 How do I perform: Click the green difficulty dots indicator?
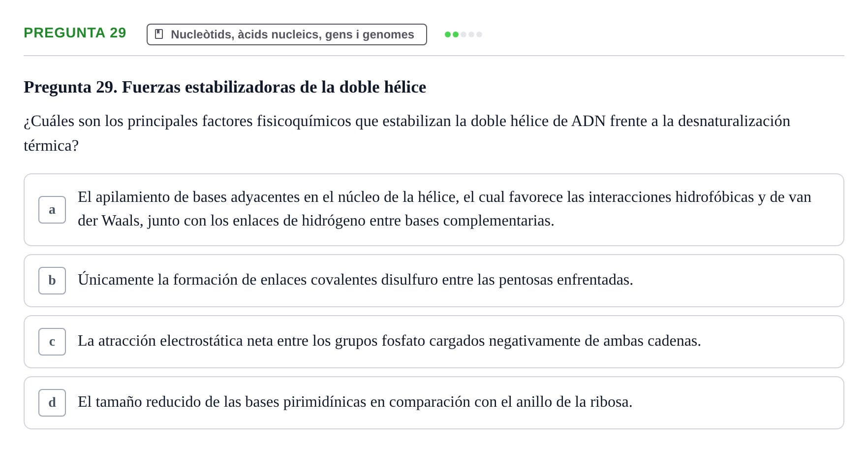pos(464,34)
